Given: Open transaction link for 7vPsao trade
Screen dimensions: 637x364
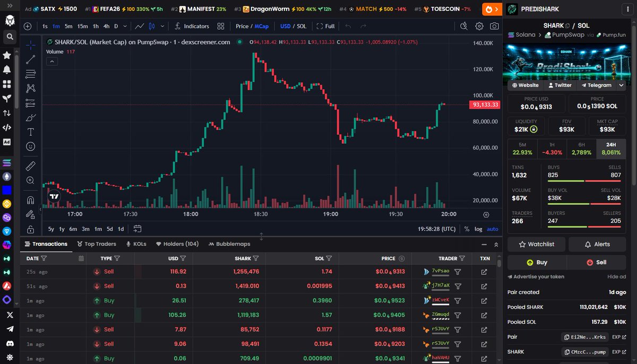Looking at the screenshot, I should click(x=484, y=272).
